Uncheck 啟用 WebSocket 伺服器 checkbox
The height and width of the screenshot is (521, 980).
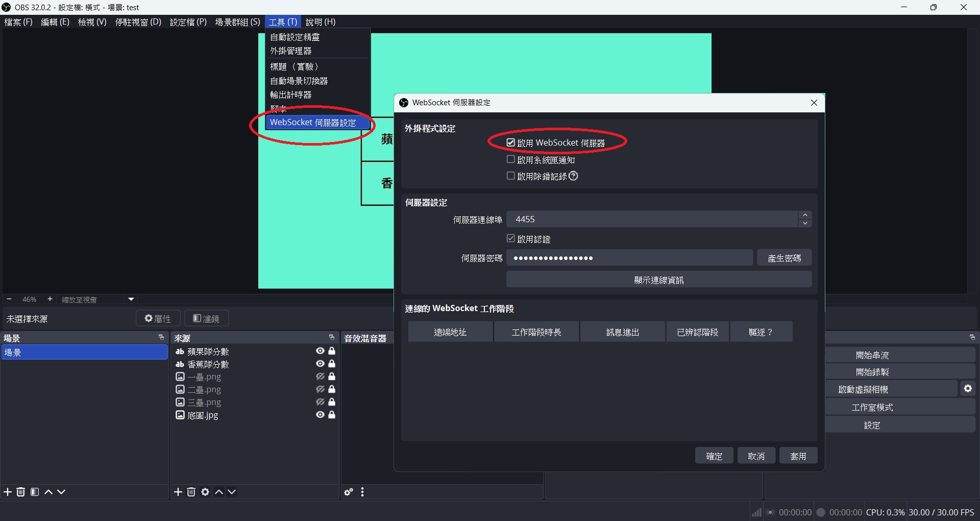[x=511, y=143]
